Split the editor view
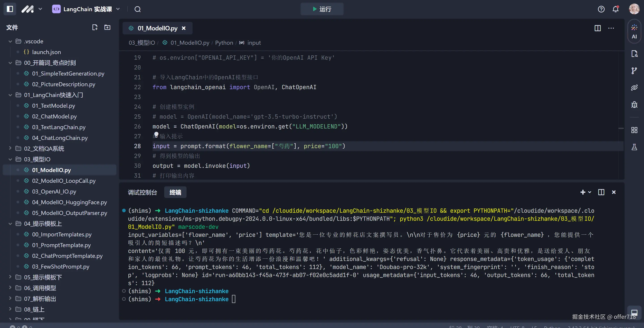The image size is (644, 328). click(597, 28)
